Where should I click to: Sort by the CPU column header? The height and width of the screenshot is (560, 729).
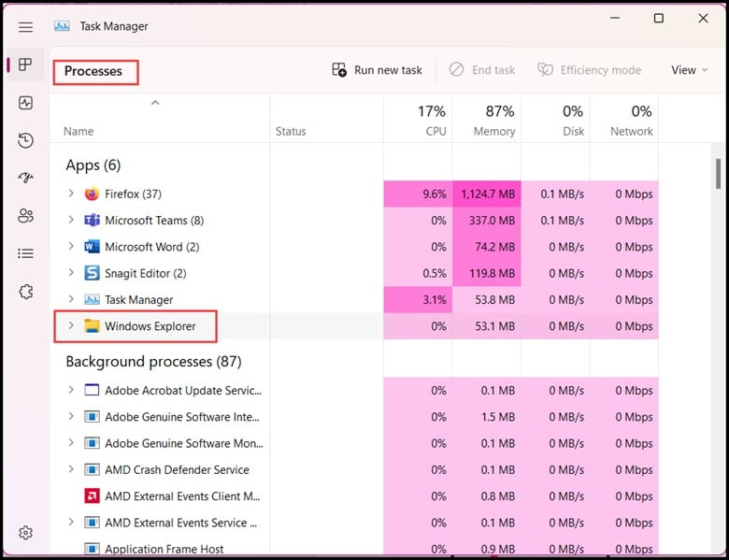tap(418, 119)
